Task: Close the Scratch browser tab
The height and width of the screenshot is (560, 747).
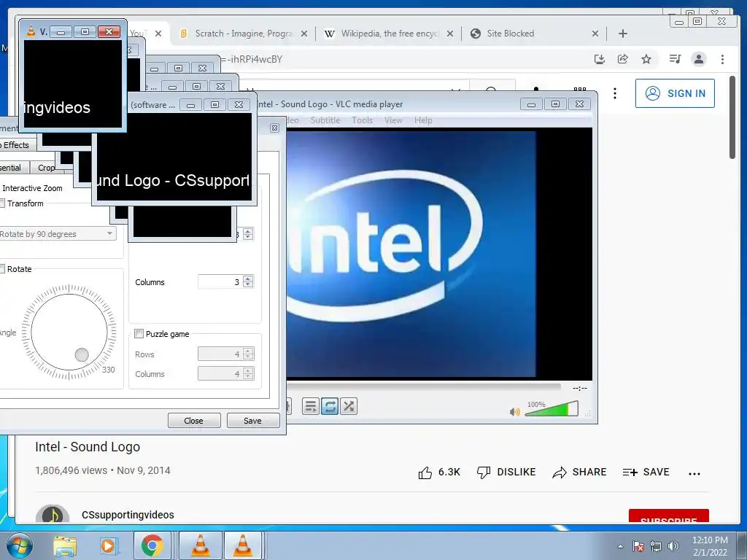Action: point(304,34)
